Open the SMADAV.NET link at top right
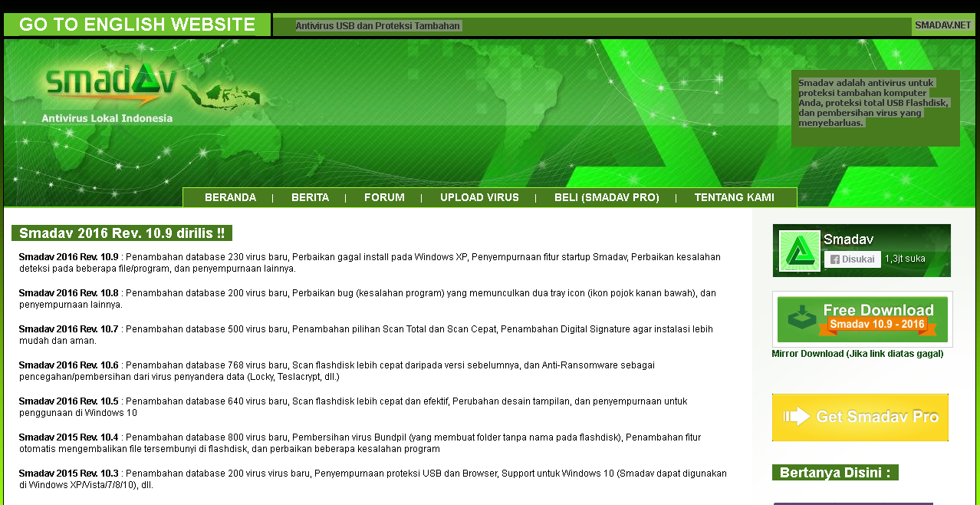Image resolution: width=980 pixels, height=505 pixels. pos(942,25)
